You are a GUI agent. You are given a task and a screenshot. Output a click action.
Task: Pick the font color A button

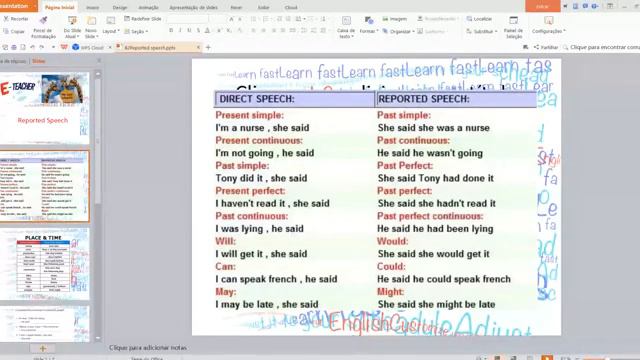[x=207, y=31]
